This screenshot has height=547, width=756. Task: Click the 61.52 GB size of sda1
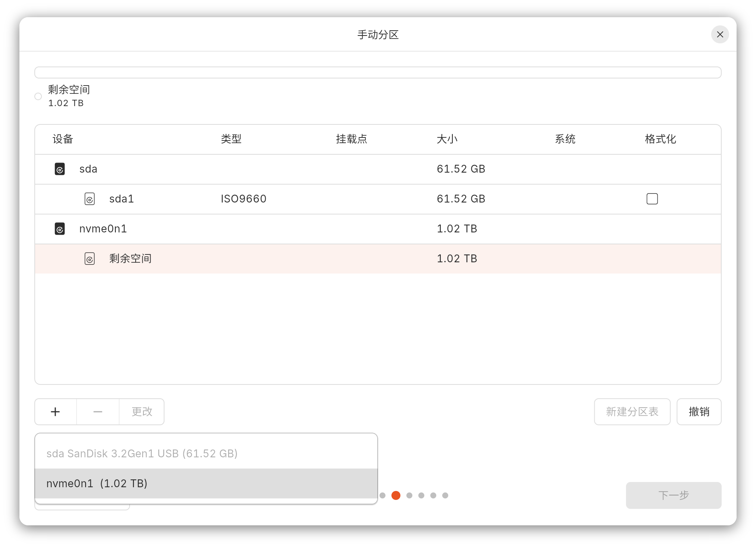point(461,199)
